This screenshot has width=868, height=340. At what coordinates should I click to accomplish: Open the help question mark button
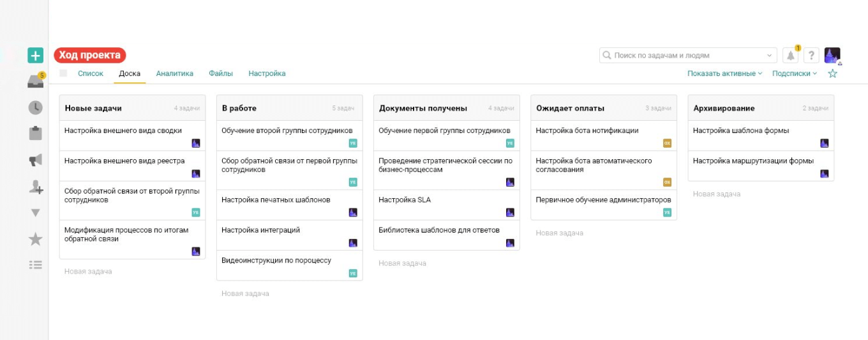(811, 56)
